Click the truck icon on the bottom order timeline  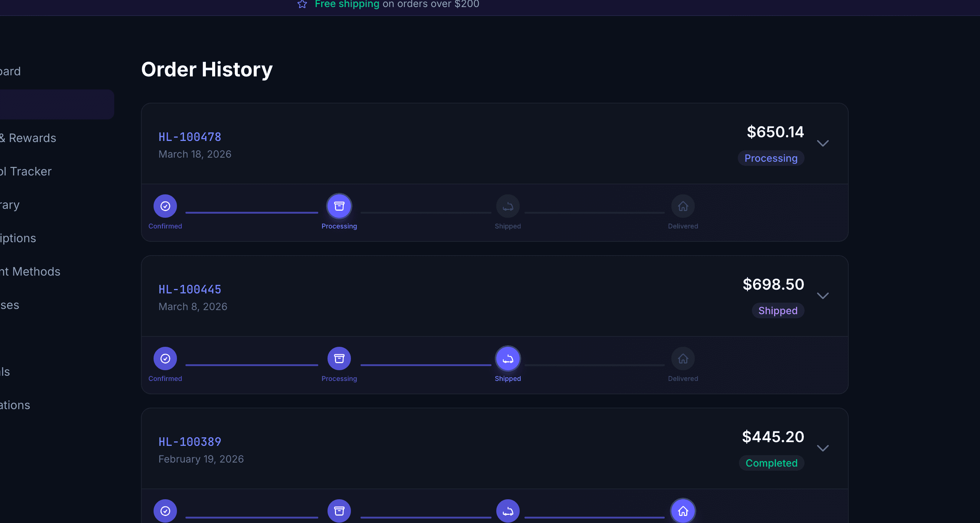pyautogui.click(x=507, y=511)
